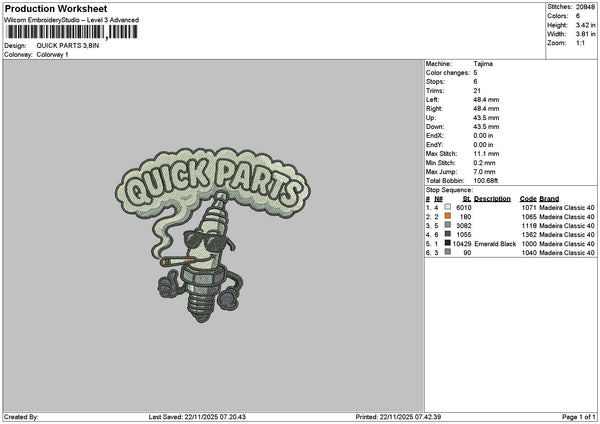This screenshot has width=600, height=424.
Task: Click the white color swatch for code 1071
Action: pos(447,207)
